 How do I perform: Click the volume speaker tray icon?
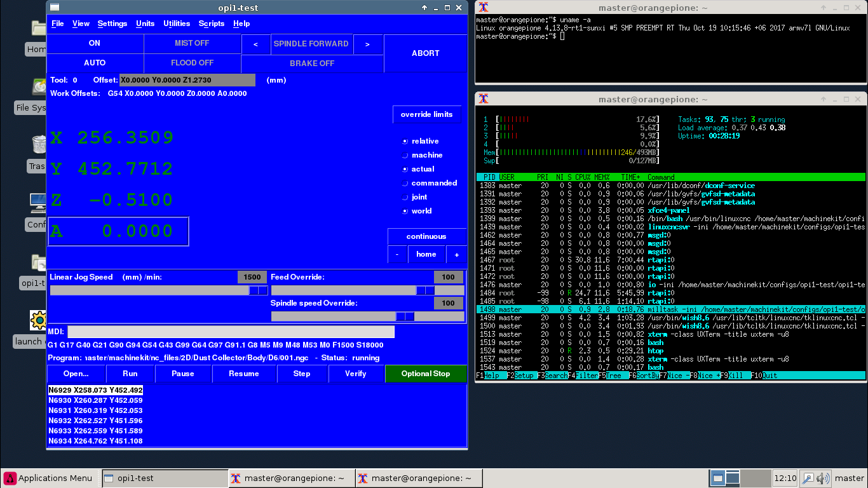click(x=823, y=478)
